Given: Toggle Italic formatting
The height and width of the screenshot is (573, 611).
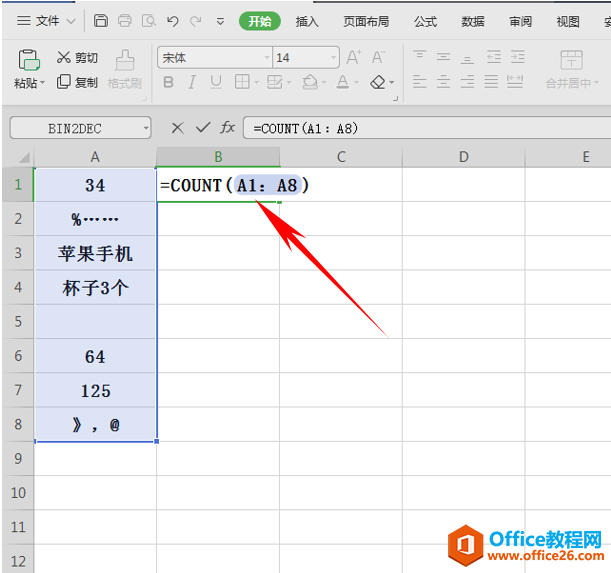Looking at the screenshot, I should point(192,82).
